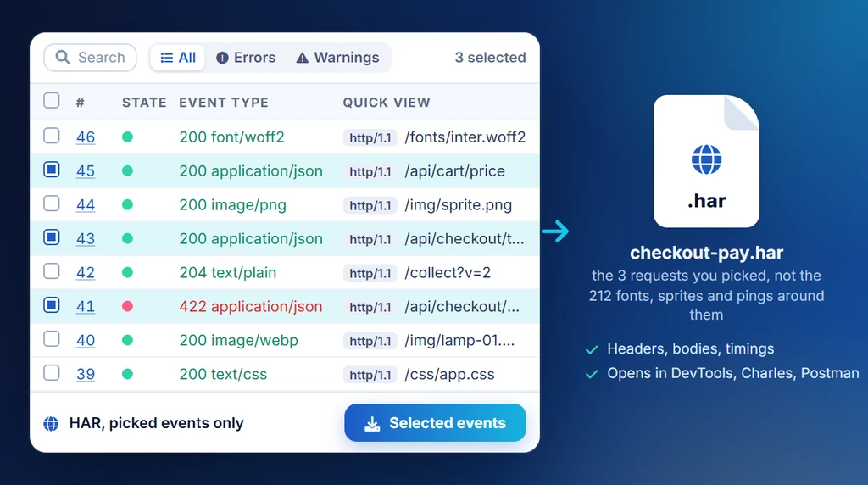Click the QUICK VIEW column header
This screenshot has height=485, width=868.
coord(387,103)
